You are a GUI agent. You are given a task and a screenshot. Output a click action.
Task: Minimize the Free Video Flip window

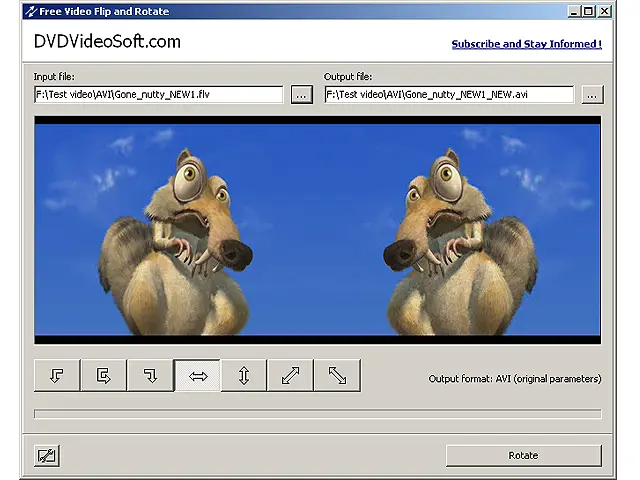click(574, 11)
